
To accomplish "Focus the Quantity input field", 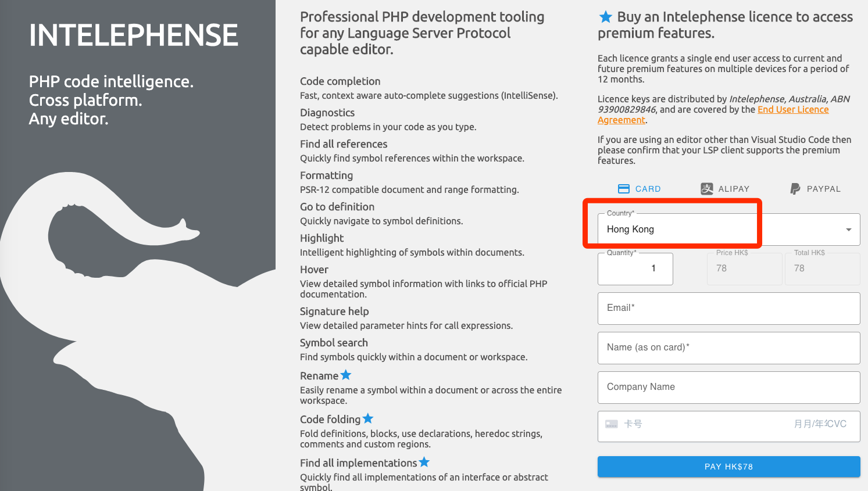I will pyautogui.click(x=635, y=268).
